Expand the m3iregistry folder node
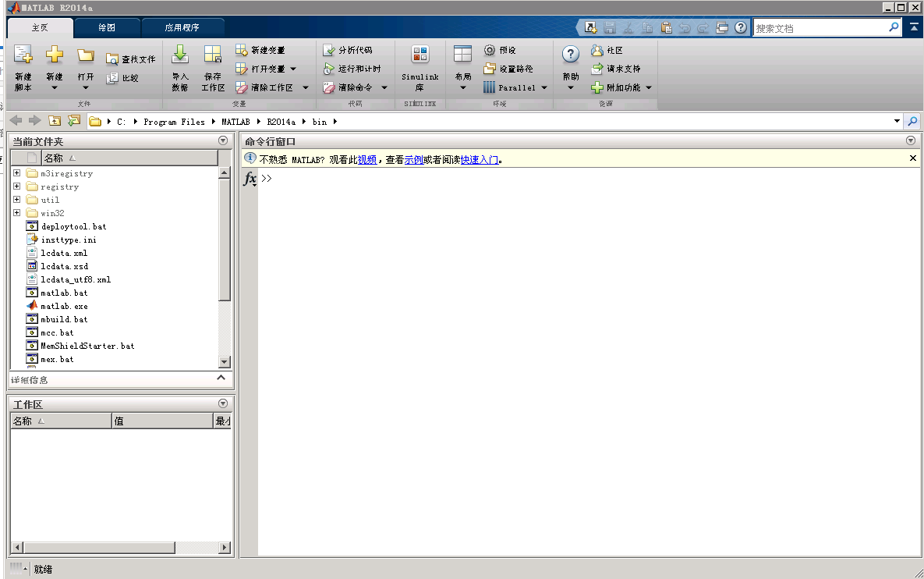This screenshot has width=924, height=579. [17, 173]
